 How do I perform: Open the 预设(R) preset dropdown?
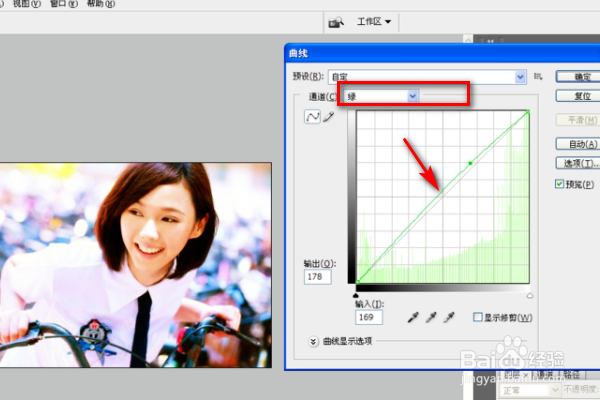427,77
